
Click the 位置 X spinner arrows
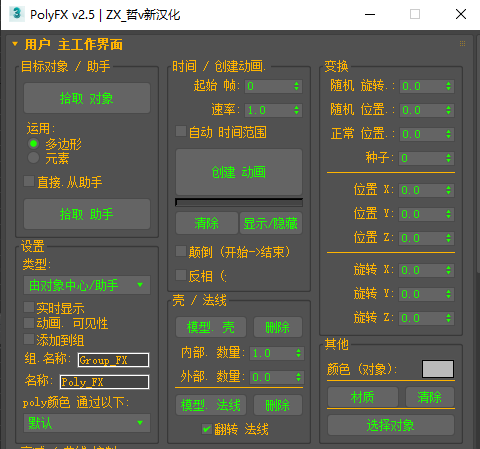pos(449,190)
